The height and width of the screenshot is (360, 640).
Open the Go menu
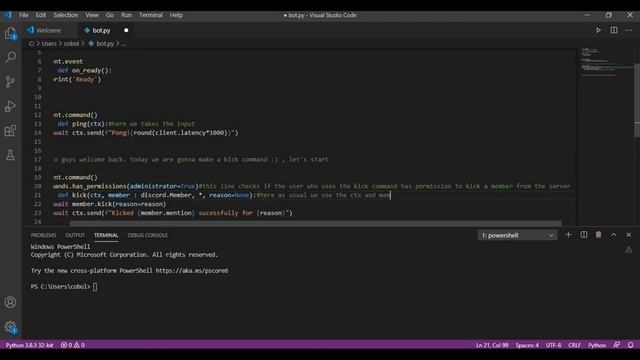coord(110,15)
